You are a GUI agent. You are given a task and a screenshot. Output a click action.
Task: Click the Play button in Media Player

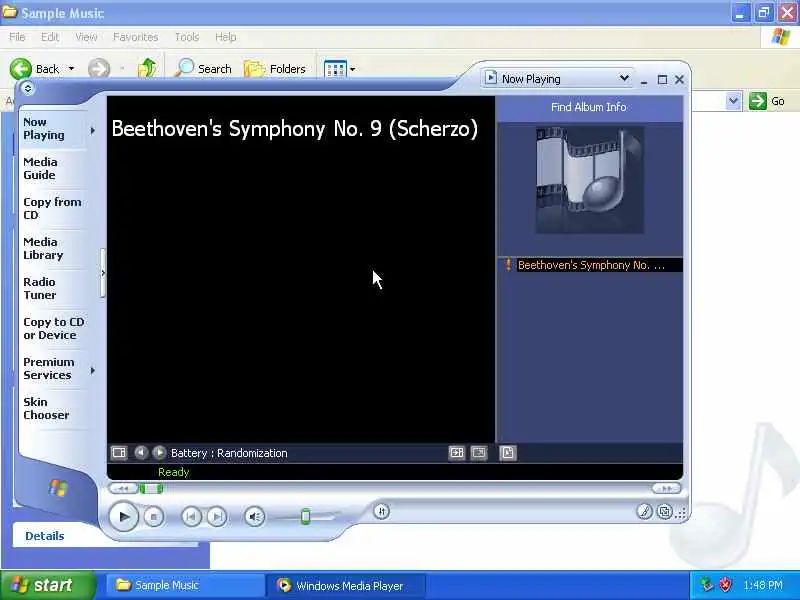tap(123, 516)
